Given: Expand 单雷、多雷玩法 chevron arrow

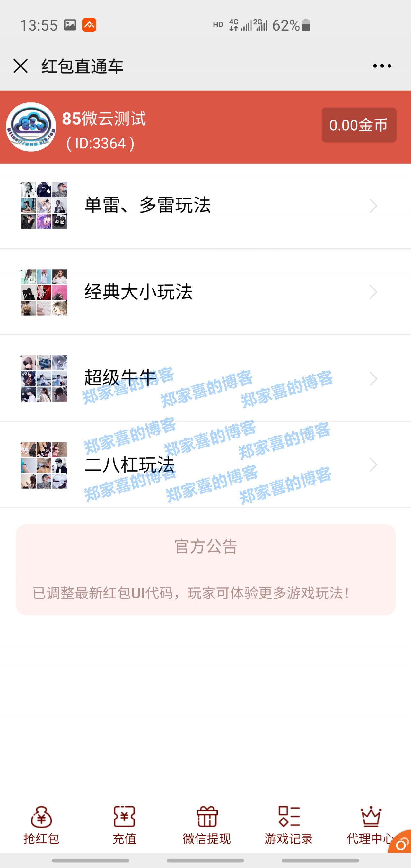Looking at the screenshot, I should (x=373, y=206).
